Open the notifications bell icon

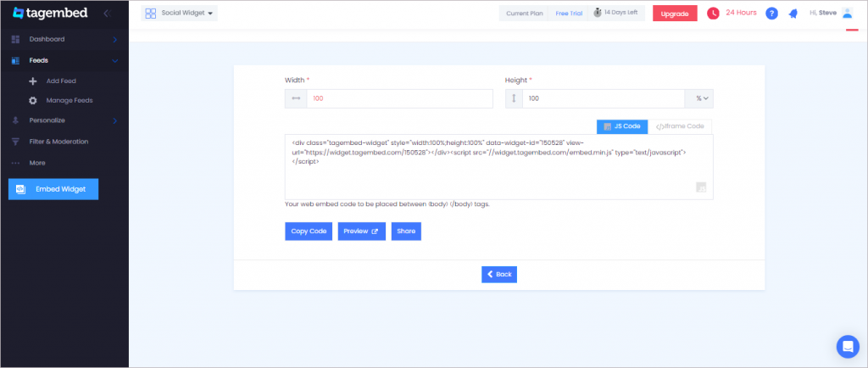tap(793, 14)
